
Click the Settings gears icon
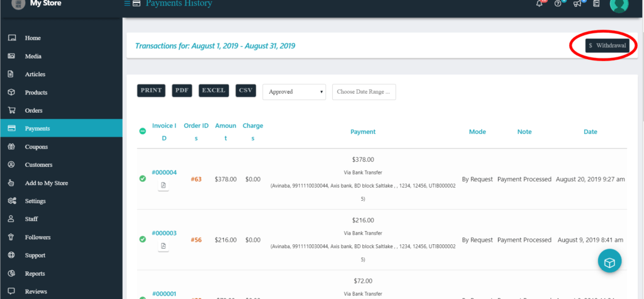point(12,201)
